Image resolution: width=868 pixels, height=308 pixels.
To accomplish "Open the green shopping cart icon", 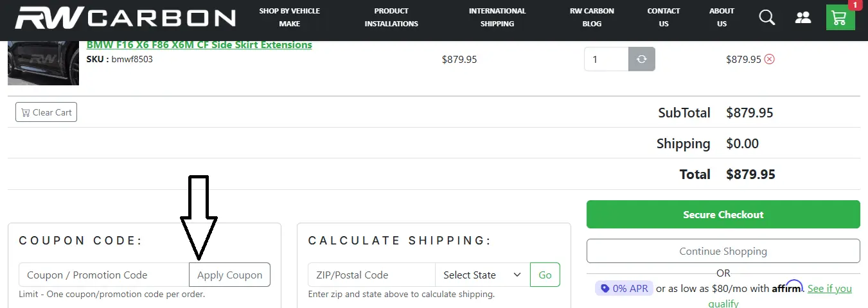I will pyautogui.click(x=840, y=17).
